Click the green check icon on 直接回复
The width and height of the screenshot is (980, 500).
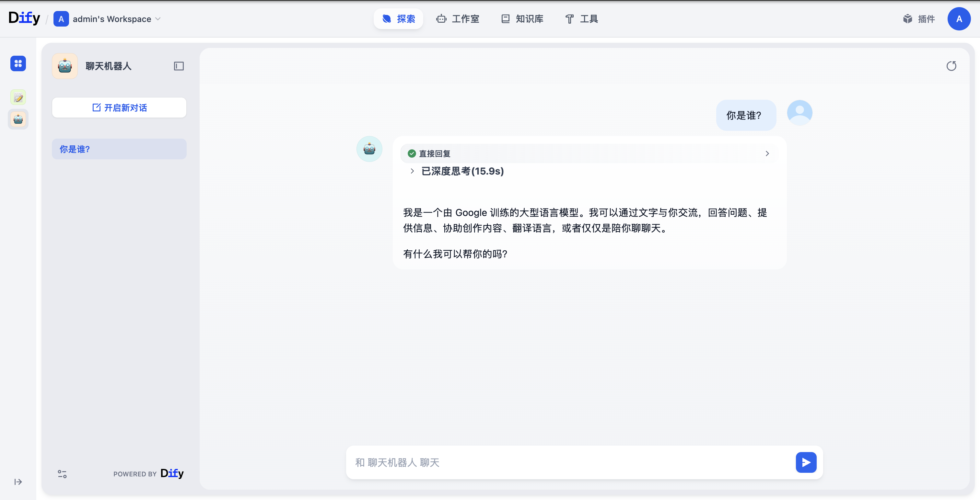pos(412,153)
